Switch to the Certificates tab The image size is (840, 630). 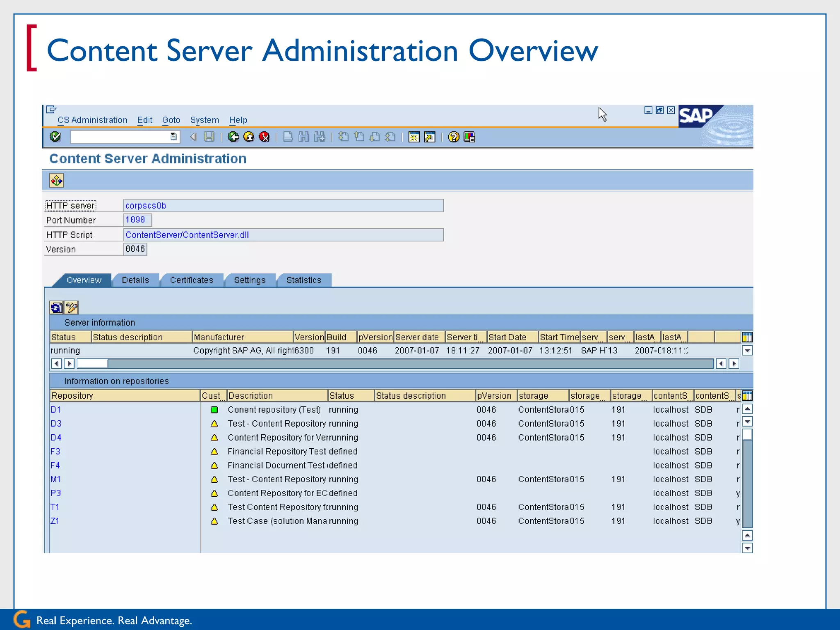[192, 280]
